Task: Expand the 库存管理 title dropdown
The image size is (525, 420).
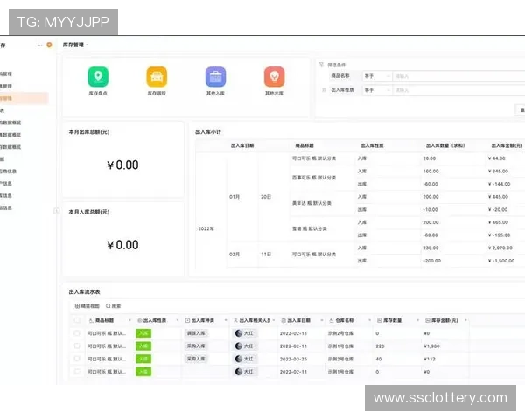Action: tap(87, 45)
